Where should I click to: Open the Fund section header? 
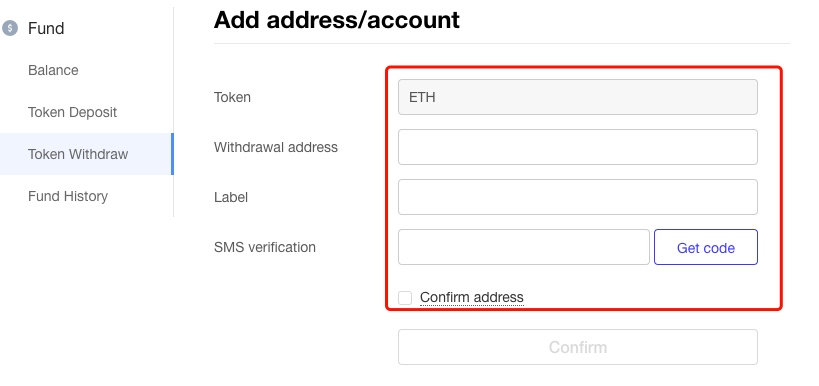46,28
